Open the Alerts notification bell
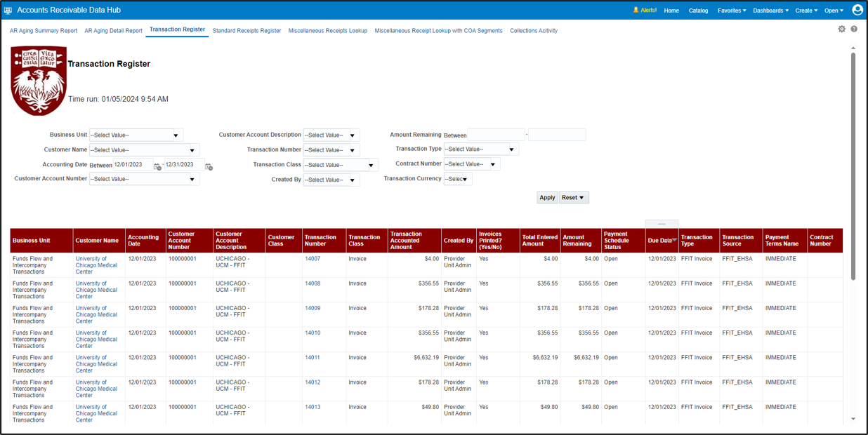The height and width of the screenshot is (435, 868). point(643,10)
